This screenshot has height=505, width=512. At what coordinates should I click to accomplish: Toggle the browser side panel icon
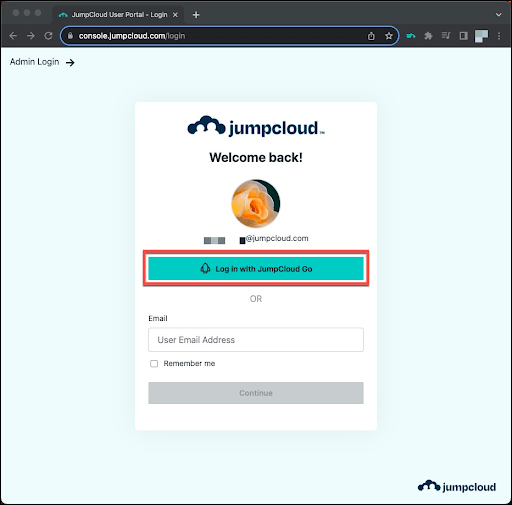(x=463, y=36)
